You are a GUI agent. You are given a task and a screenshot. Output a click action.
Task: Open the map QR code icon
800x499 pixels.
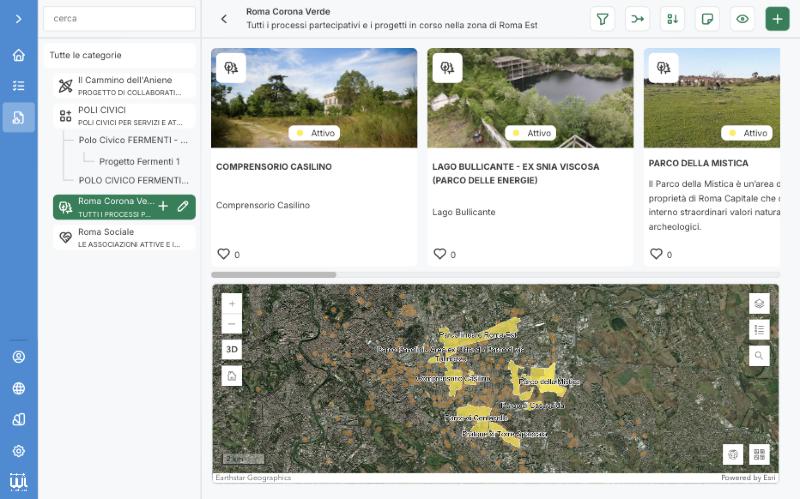coord(759,454)
